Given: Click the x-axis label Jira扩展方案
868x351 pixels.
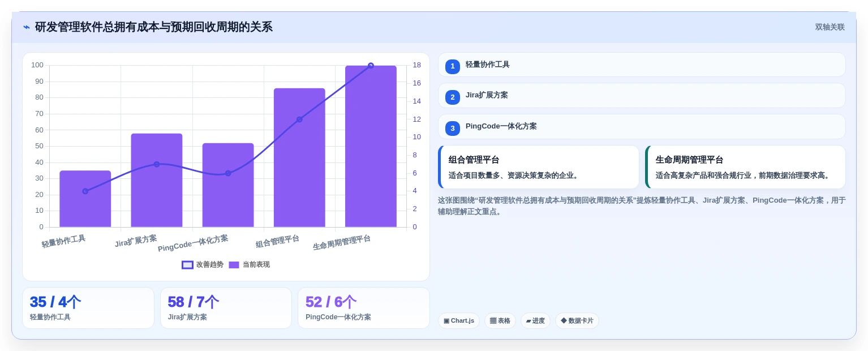Looking at the screenshot, I should click(x=136, y=241).
